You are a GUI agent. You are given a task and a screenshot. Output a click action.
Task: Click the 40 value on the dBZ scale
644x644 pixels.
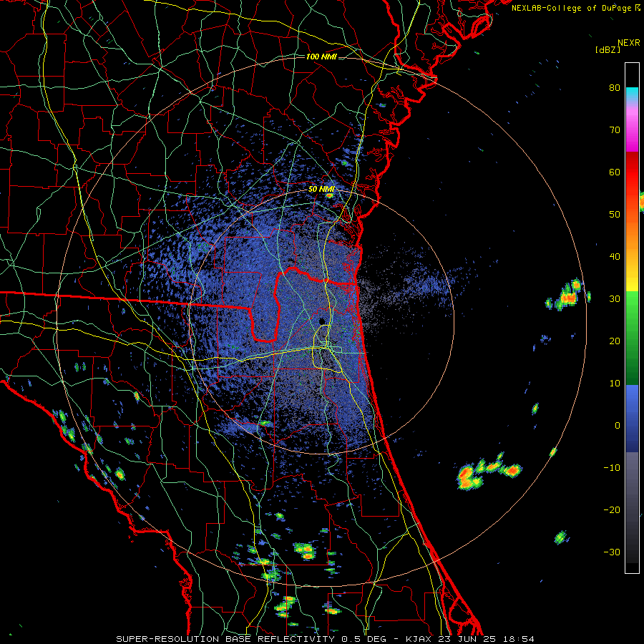[x=615, y=257]
